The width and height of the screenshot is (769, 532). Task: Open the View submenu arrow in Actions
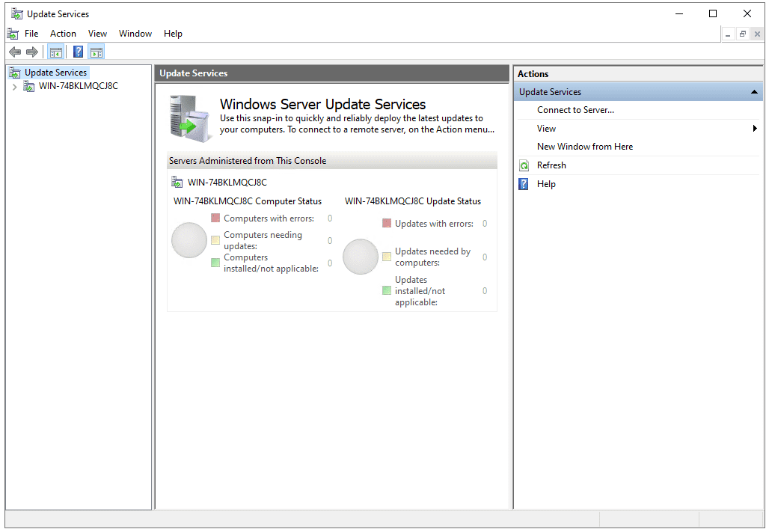coord(755,129)
